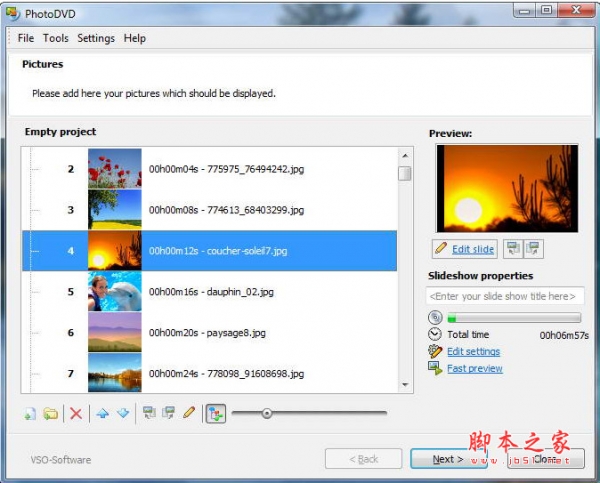Click the Total time value 00h06m57s
The image size is (600, 483).
tap(564, 336)
